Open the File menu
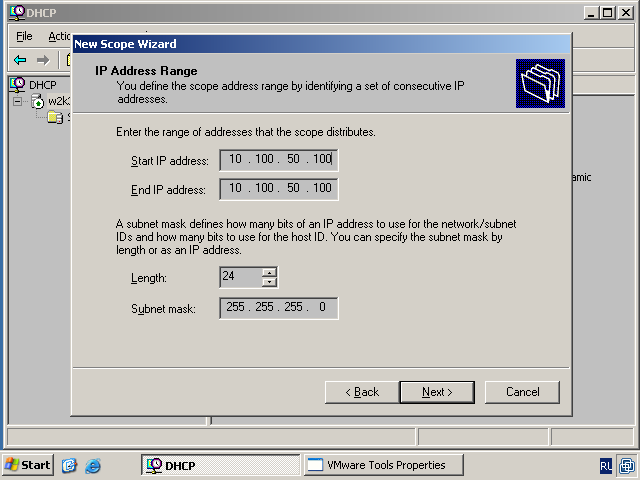 pos(24,36)
